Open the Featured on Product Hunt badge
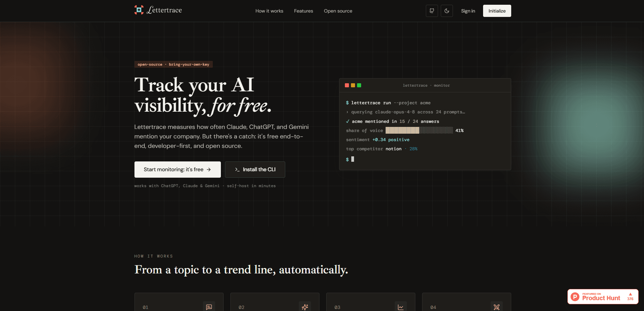Image resolution: width=644 pixels, height=311 pixels. [x=603, y=297]
